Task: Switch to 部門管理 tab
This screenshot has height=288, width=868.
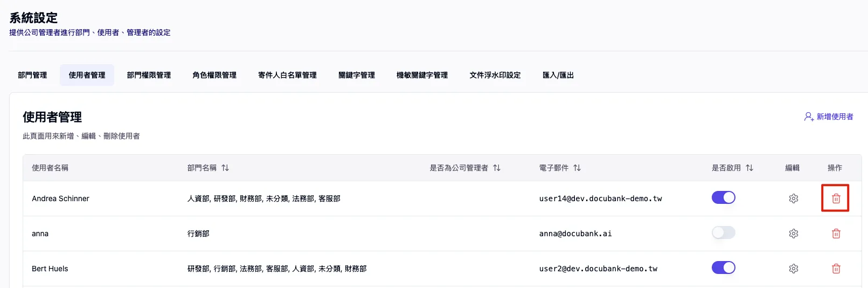Action: click(x=32, y=75)
